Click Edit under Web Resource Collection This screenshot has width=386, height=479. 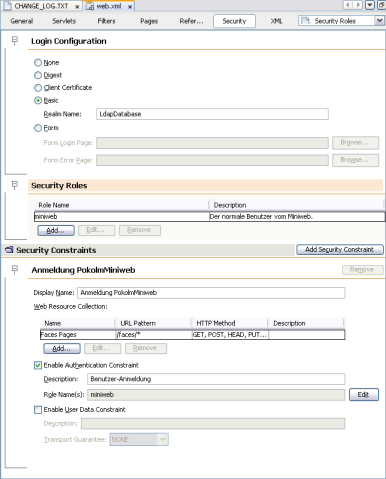[103, 349]
